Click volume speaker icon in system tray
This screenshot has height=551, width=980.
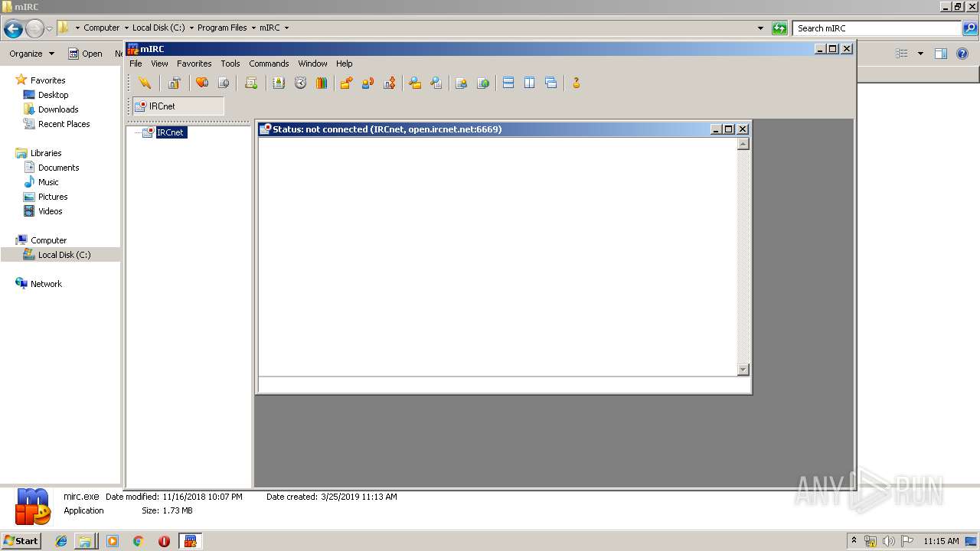(889, 541)
